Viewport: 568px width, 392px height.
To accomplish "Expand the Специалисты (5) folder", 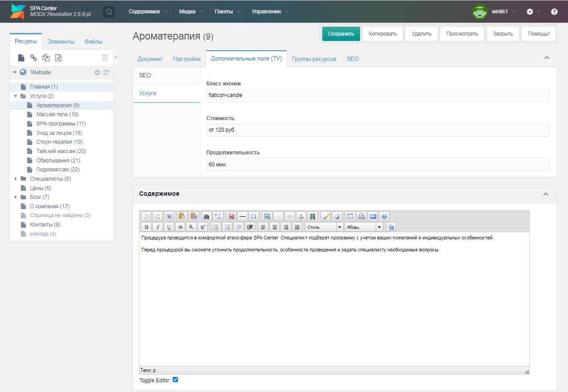I will coord(16,179).
